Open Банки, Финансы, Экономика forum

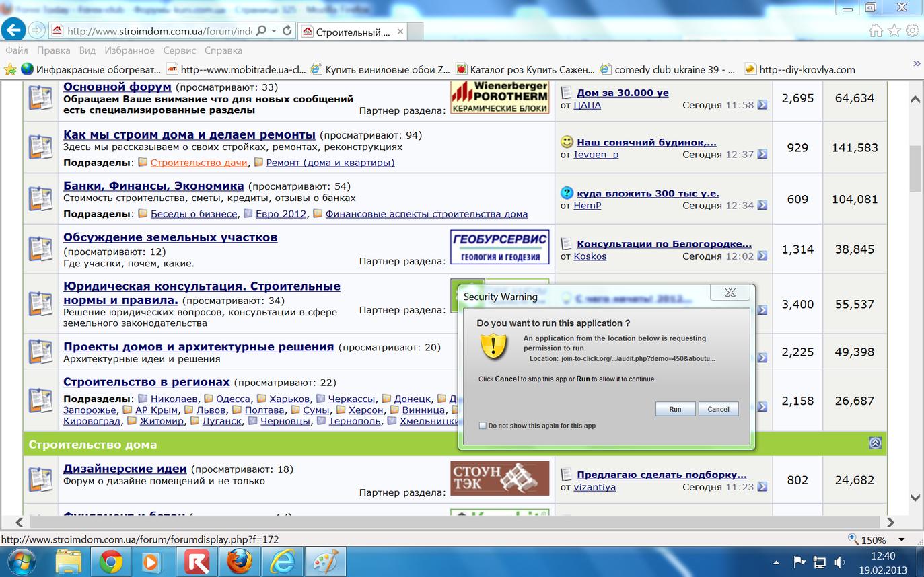pos(153,186)
